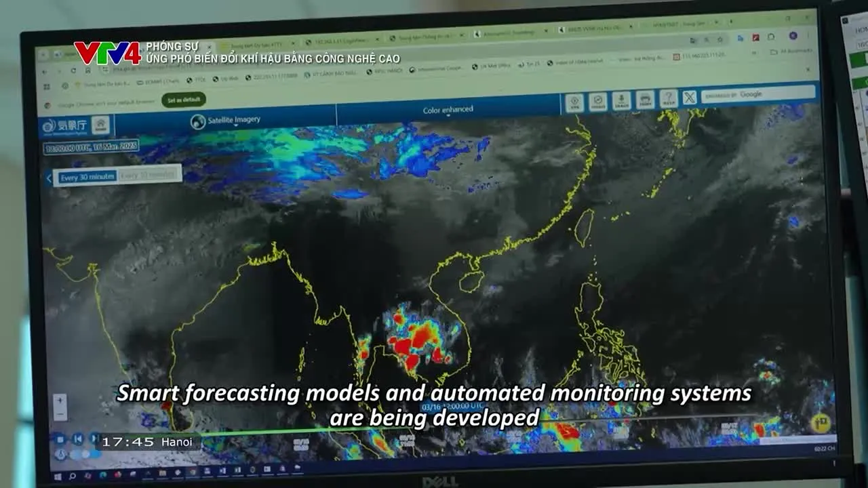Image resolution: width=868 pixels, height=488 pixels.
Task: Stop the satellite animation playback
Action: [x=60, y=439]
